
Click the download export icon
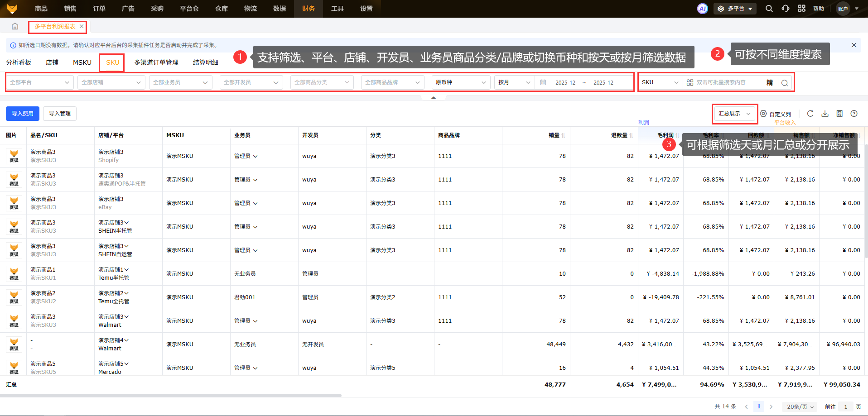click(x=825, y=114)
